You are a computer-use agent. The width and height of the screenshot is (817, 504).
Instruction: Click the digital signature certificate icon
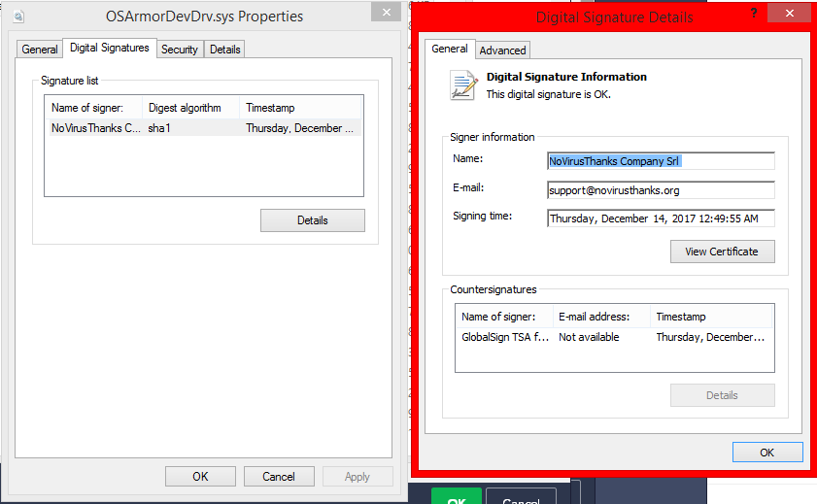pyautogui.click(x=463, y=84)
